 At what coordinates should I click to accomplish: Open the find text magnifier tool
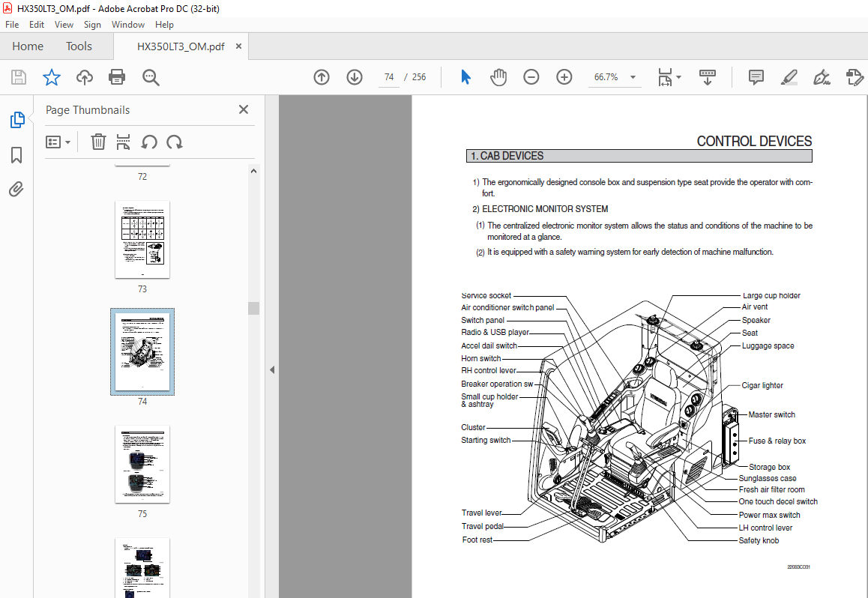[x=151, y=77]
